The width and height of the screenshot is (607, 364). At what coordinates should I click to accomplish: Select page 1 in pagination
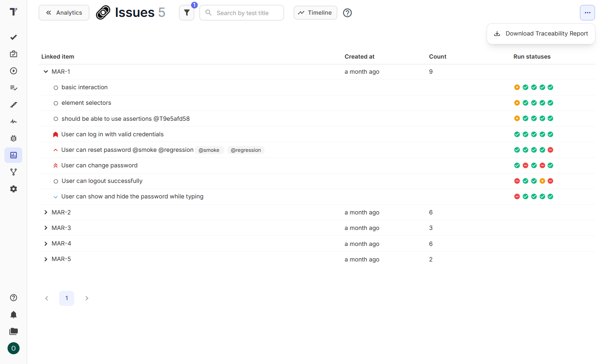(x=67, y=298)
